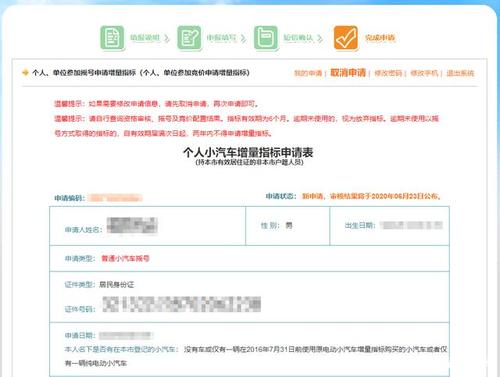Click the first red 温馨提示 line about 取消申请
This screenshot has height=377, width=500.
tap(157, 104)
